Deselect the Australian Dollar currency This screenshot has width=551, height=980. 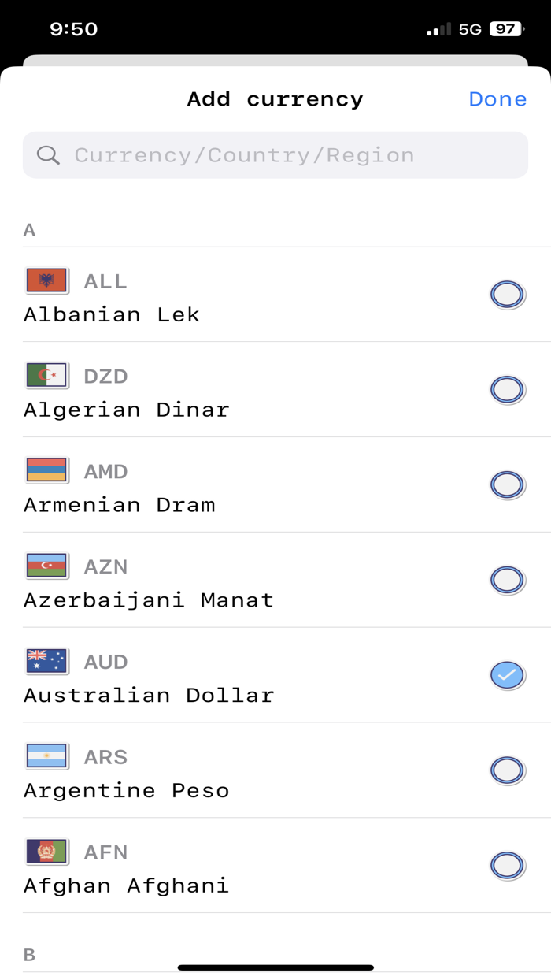pyautogui.click(x=508, y=674)
